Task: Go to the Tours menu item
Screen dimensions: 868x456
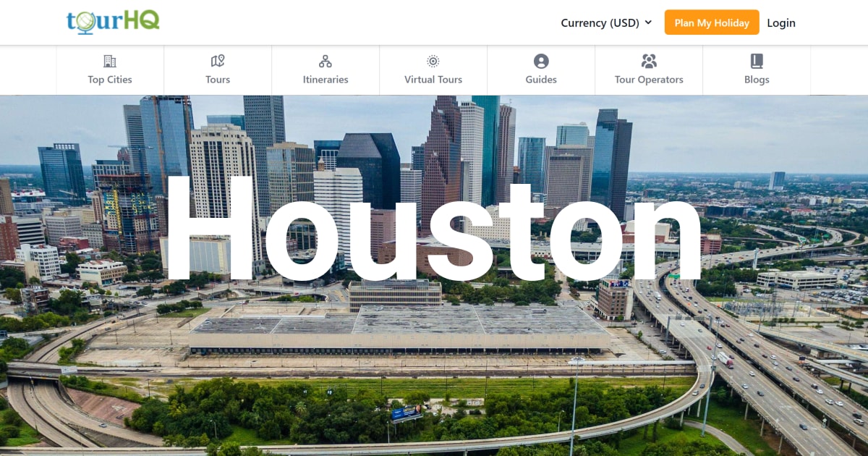Action: 218,70
